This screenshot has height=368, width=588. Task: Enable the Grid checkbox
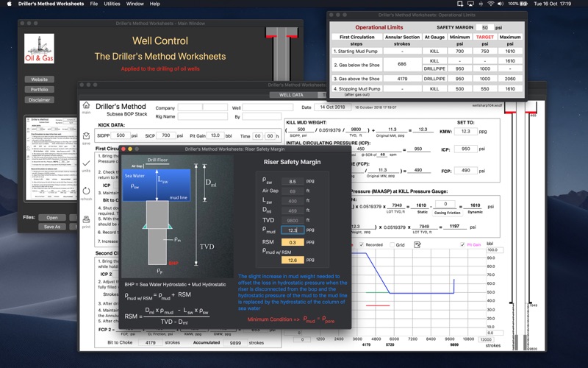point(392,245)
